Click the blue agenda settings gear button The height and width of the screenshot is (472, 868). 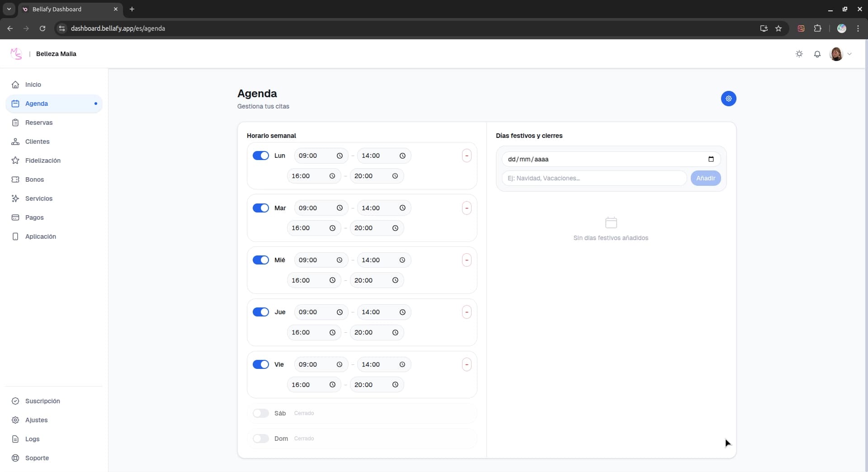(728, 99)
